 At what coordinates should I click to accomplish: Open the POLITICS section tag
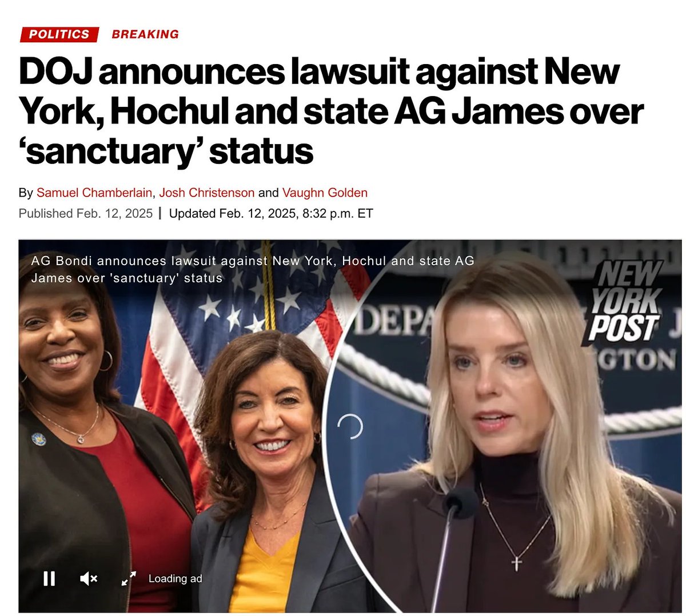coord(59,34)
